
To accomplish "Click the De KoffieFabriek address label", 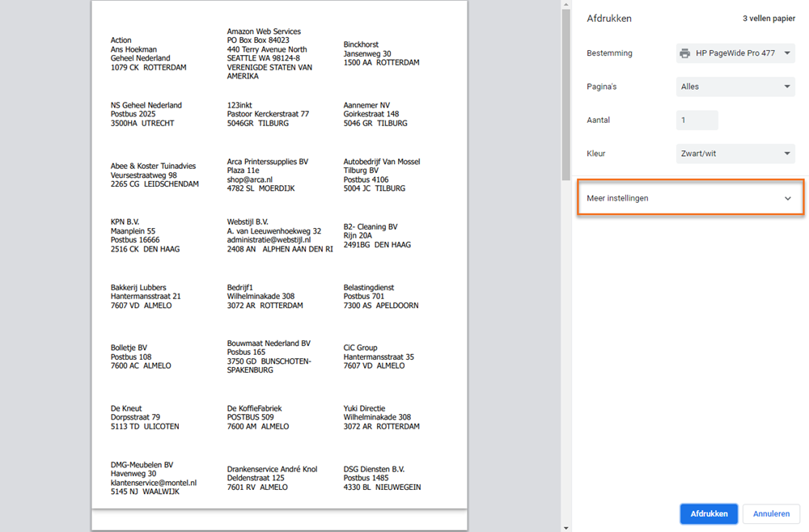I will 258,417.
